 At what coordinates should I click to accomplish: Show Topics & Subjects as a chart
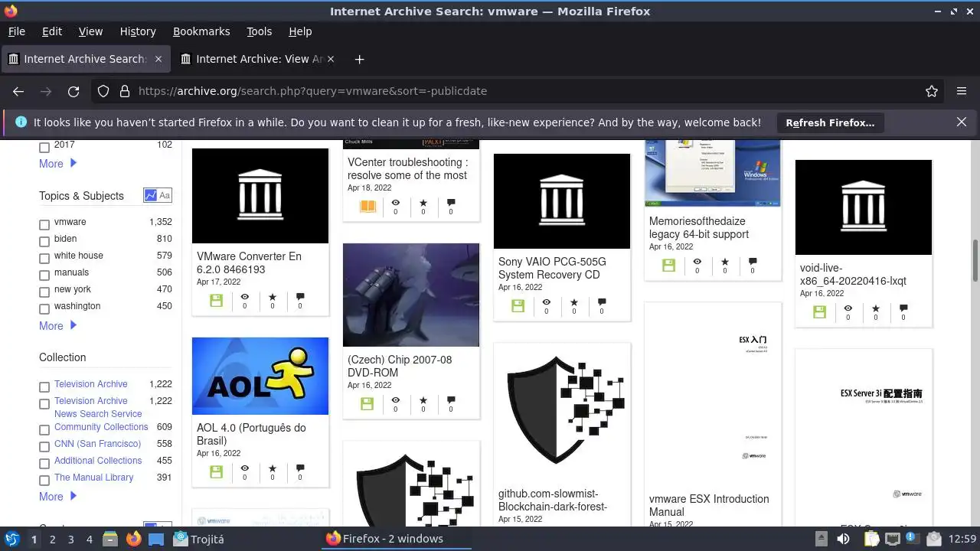pyautogui.click(x=150, y=196)
